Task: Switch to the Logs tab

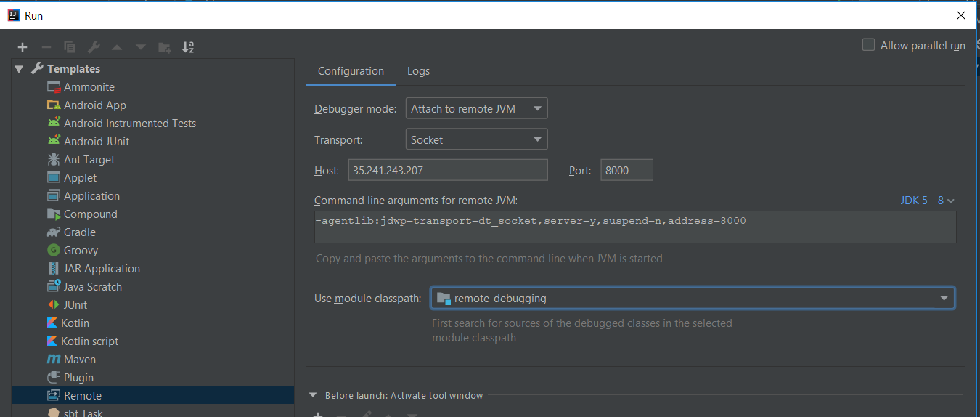Action: click(x=418, y=71)
